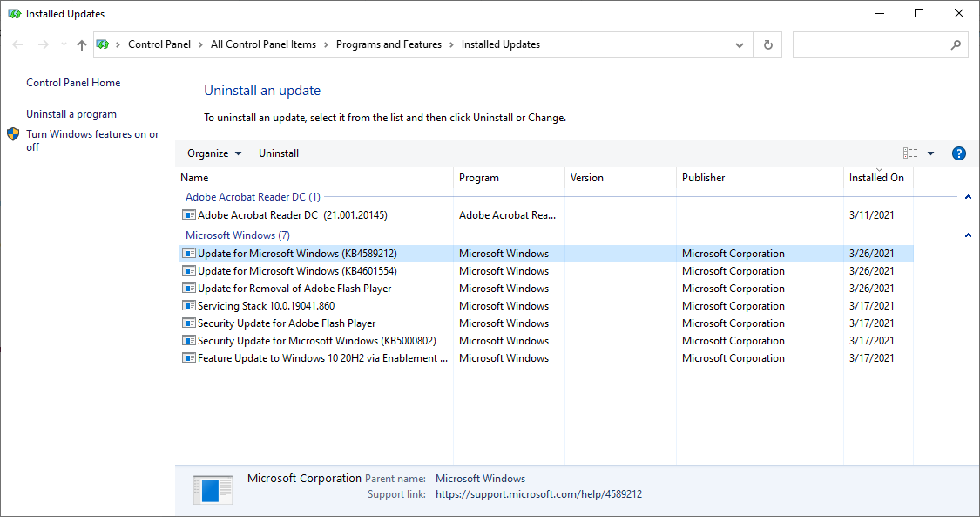980x517 pixels.
Task: Open the address bar history dropdown
Action: coord(740,44)
